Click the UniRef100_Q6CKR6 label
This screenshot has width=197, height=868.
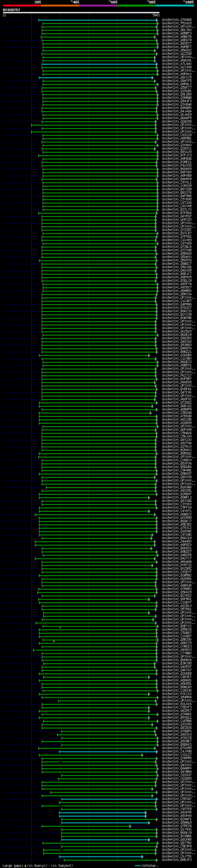176,839
